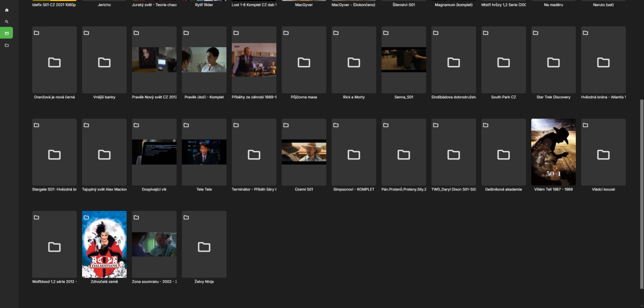Click the 'Lost 1-6 Komplet CZ dab' label
This screenshot has width=644, height=308.
pyautogui.click(x=254, y=5)
